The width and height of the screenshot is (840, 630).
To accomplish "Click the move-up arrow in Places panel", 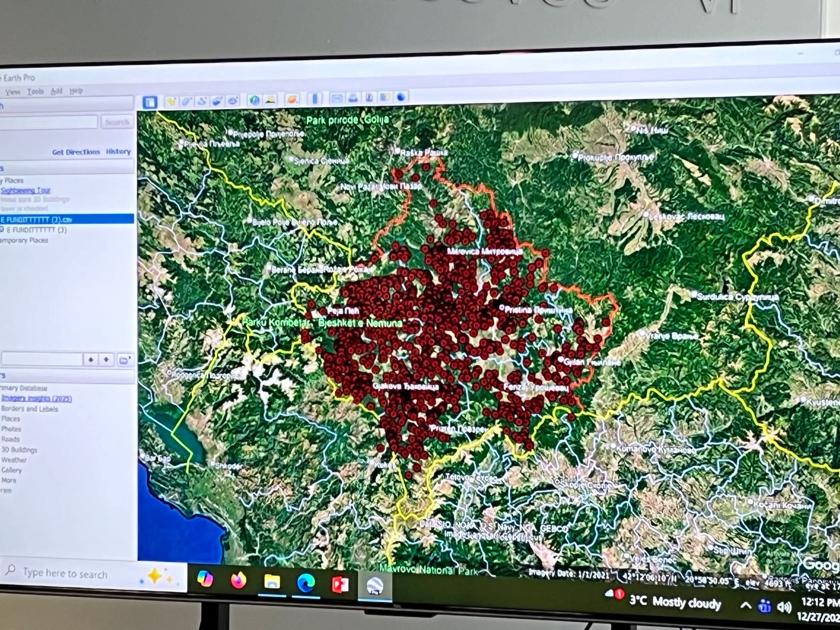I will click(91, 360).
